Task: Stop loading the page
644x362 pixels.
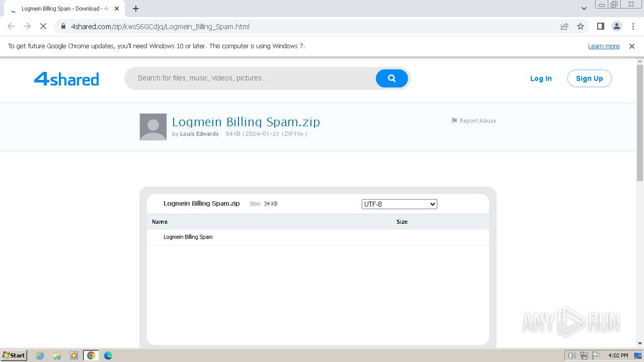Action: [43, 26]
